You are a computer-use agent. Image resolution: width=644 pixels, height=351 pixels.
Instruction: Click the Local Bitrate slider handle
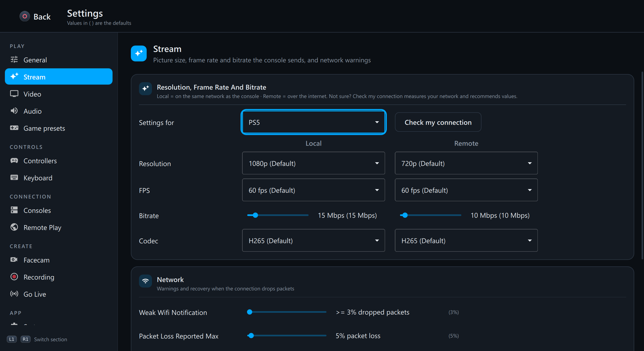pos(255,215)
